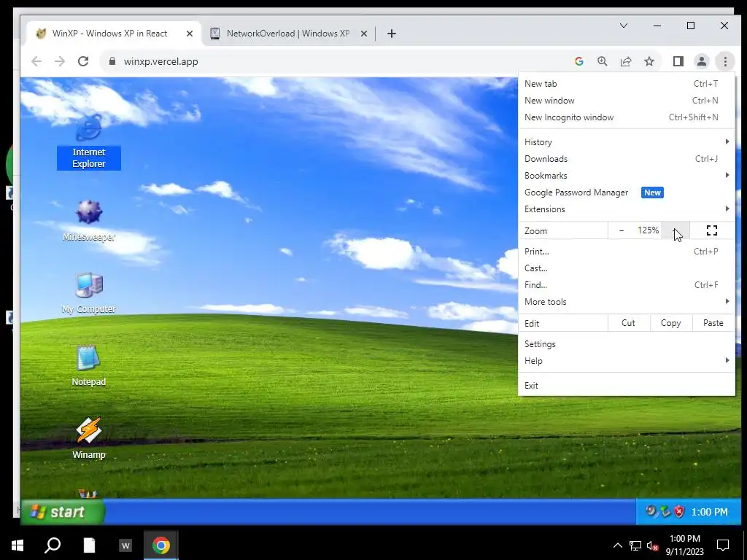Image resolution: width=747 pixels, height=560 pixels.
Task: Toggle Chrome side panel
Action: point(678,61)
